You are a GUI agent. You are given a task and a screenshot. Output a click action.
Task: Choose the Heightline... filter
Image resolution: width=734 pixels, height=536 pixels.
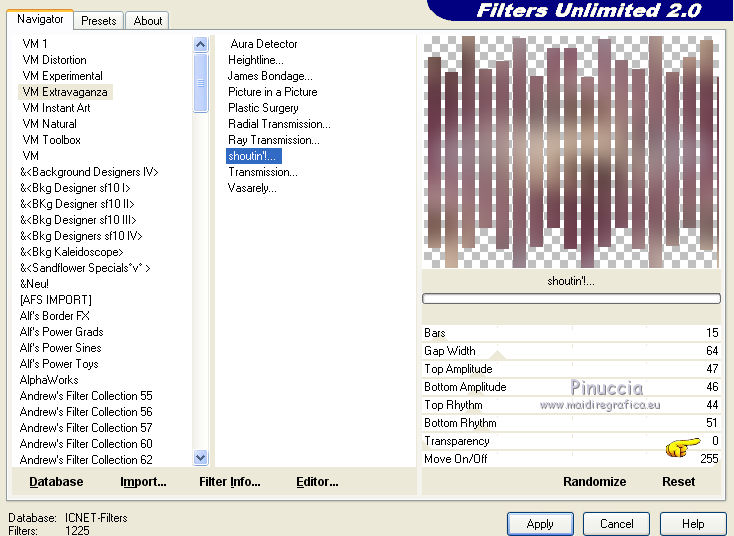coord(256,60)
